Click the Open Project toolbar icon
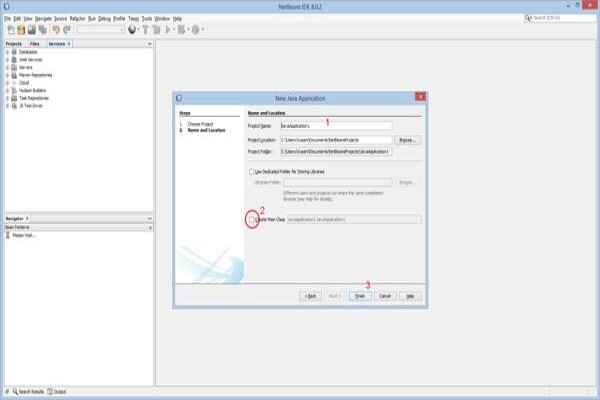This screenshot has height=400, width=600. coord(31,29)
